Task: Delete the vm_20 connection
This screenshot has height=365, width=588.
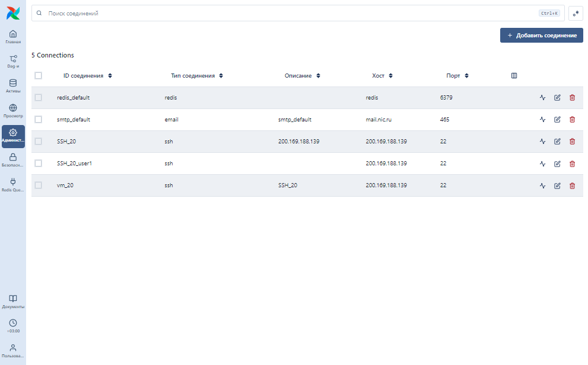Action: tap(572, 185)
